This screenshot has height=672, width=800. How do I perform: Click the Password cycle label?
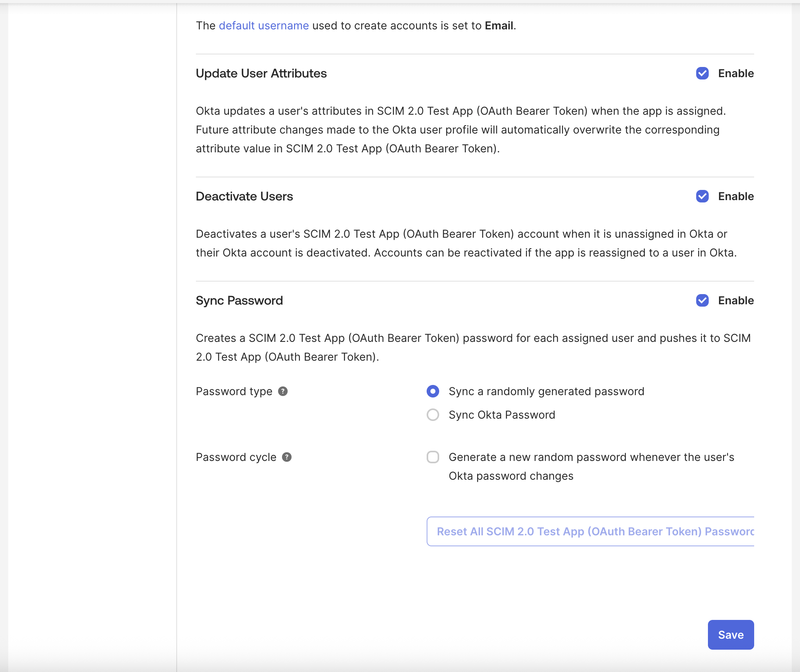click(235, 457)
